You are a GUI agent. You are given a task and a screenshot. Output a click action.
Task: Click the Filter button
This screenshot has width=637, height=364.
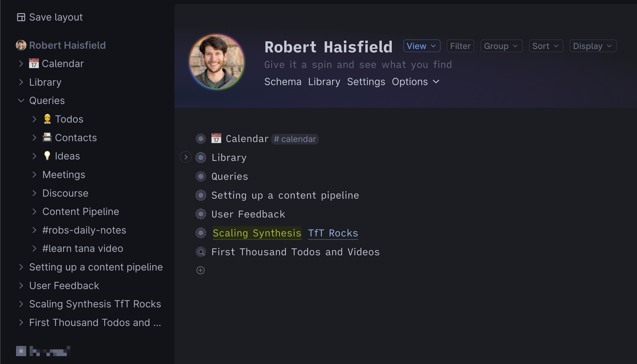(460, 46)
